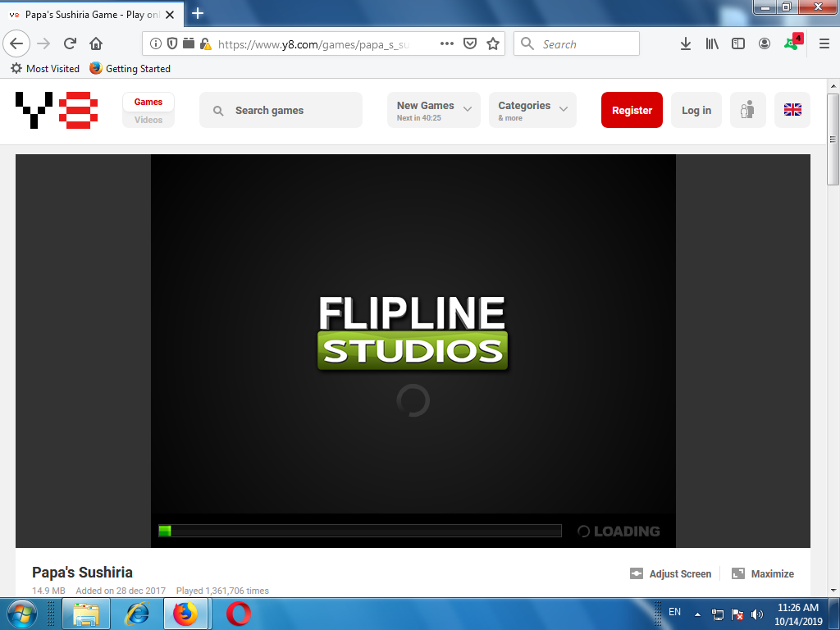Open the Library menu icon

click(x=712, y=43)
